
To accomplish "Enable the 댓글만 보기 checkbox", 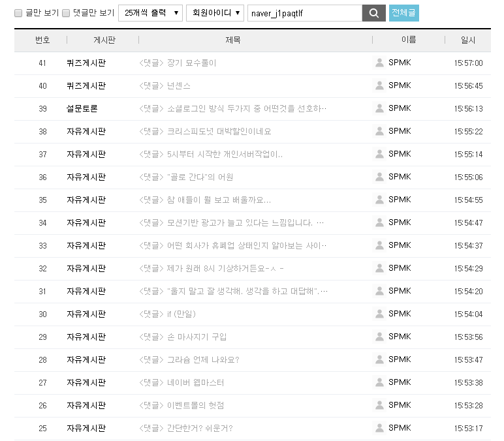I will pos(66,13).
